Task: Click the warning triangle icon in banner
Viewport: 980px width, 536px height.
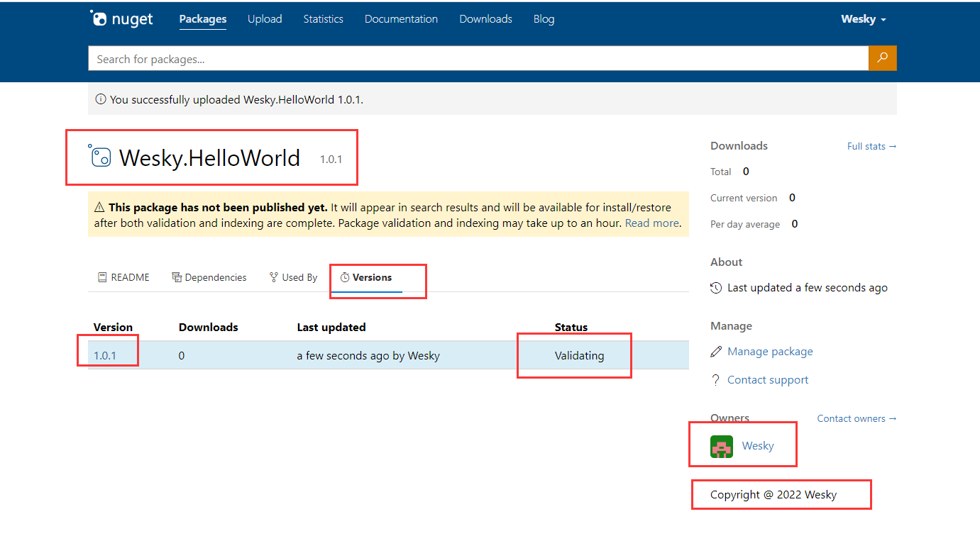Action: point(99,208)
